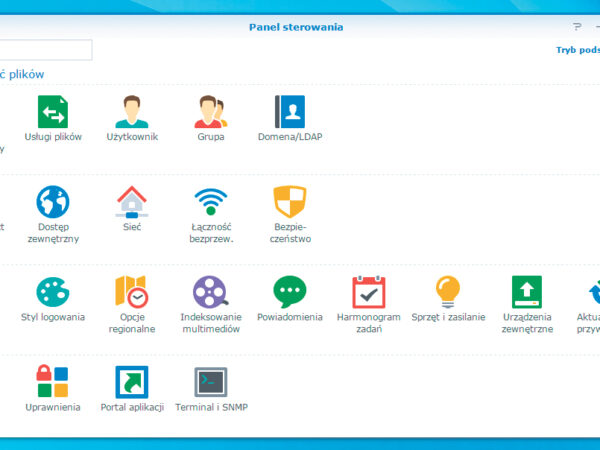
Task: Open the Grupa settings icon
Action: (210, 112)
